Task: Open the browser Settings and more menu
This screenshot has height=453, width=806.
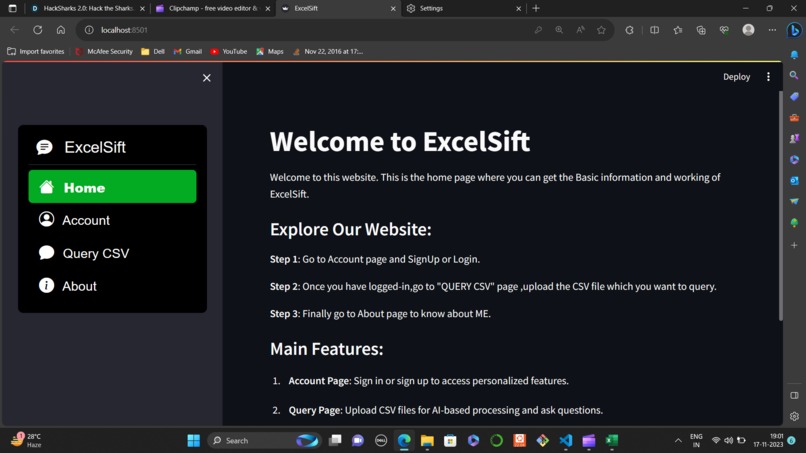Action: tap(772, 30)
